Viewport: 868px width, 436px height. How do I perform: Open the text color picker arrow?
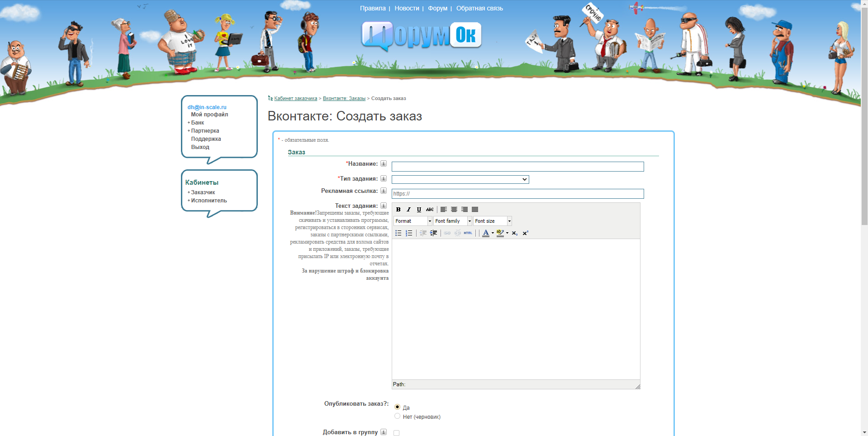[493, 233]
